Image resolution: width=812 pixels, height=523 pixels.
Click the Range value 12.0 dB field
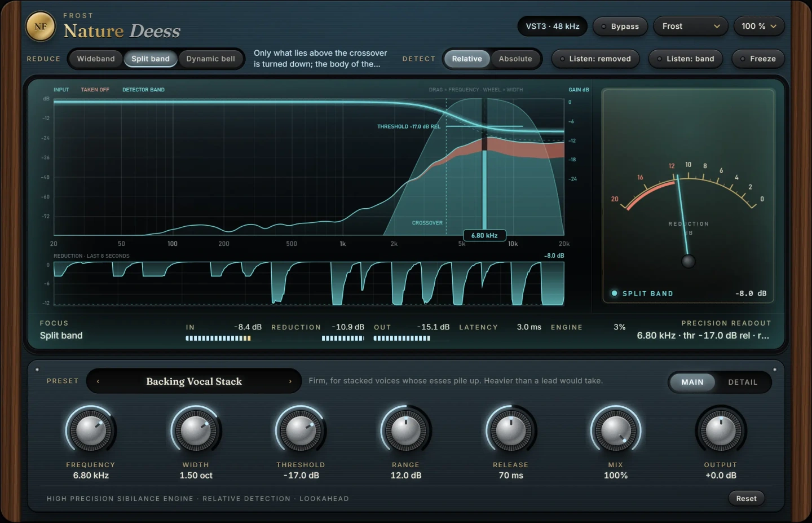[406, 476]
